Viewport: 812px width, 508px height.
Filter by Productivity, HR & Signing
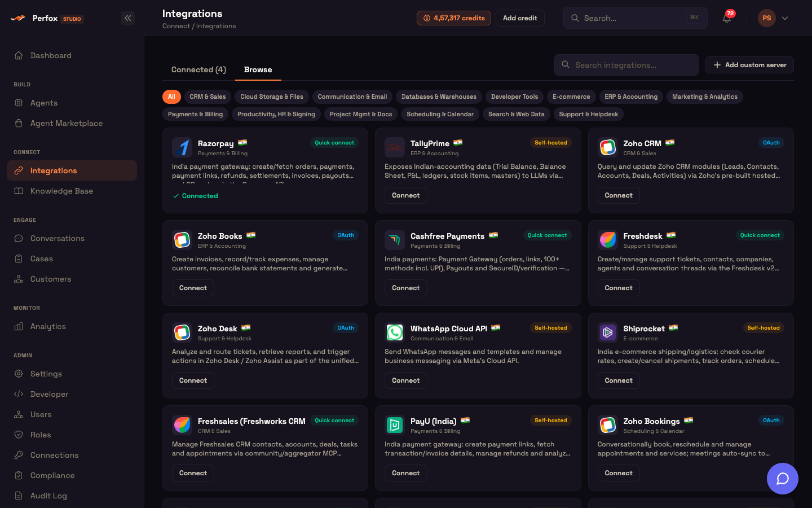(x=276, y=114)
